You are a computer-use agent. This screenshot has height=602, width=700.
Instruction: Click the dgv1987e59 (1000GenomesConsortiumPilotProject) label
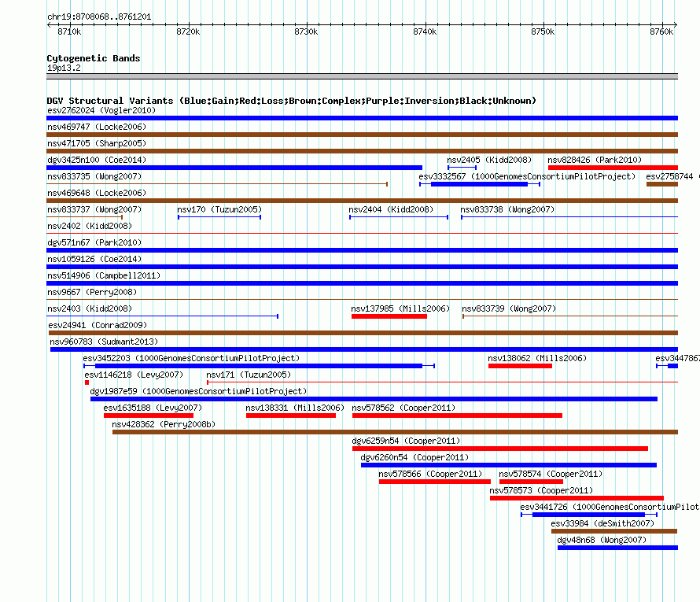pos(198,391)
